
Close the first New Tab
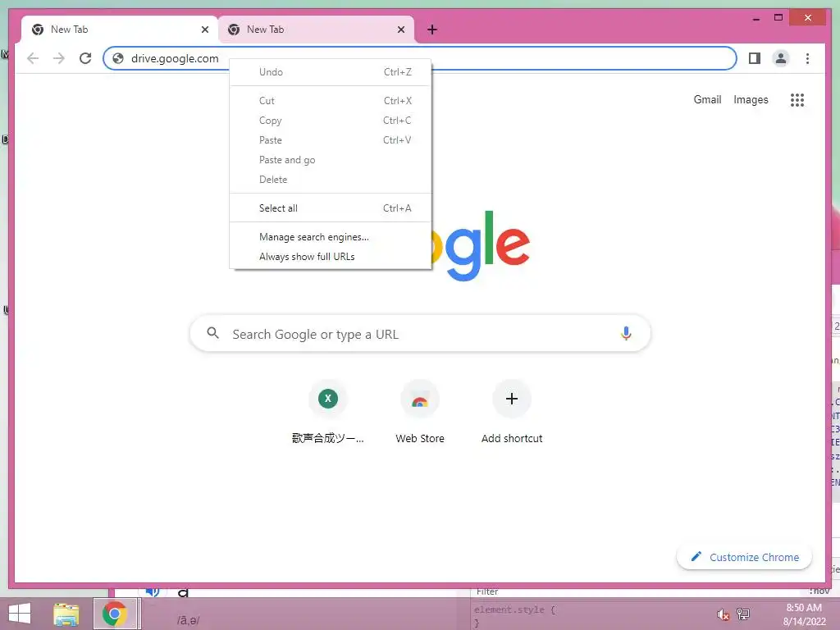coord(204,30)
